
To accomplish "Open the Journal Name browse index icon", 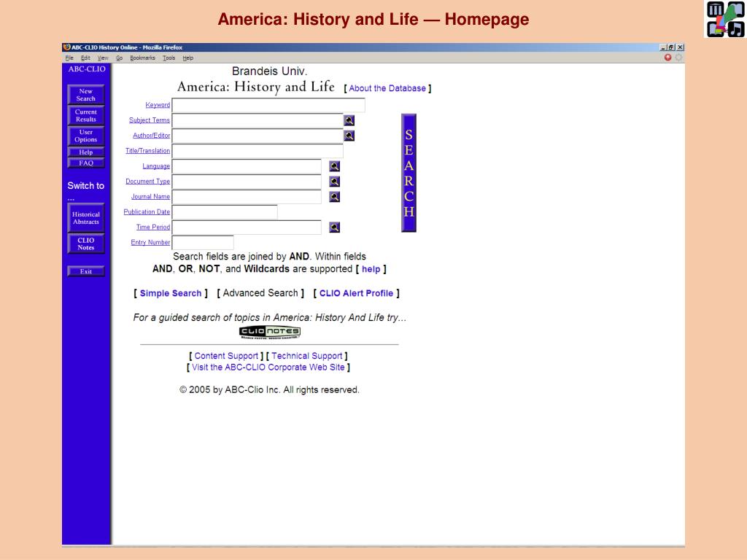I will [334, 197].
